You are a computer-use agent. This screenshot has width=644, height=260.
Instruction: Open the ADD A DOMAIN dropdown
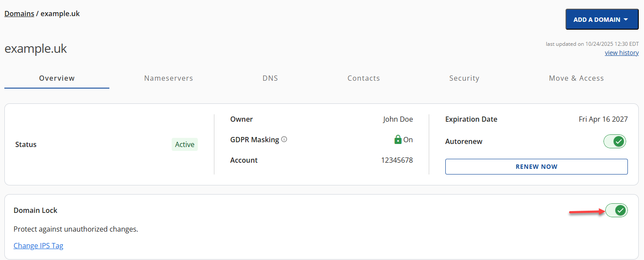602,19
